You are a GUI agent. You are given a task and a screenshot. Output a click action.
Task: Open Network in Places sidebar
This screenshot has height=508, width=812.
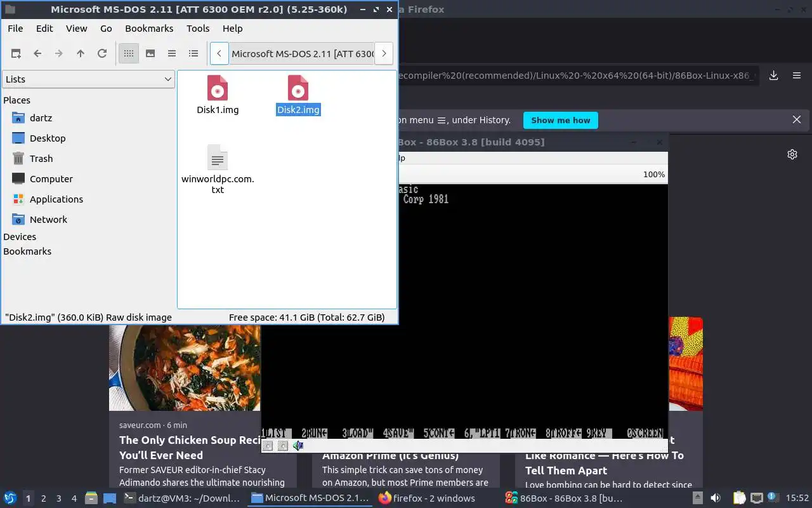[x=48, y=220]
